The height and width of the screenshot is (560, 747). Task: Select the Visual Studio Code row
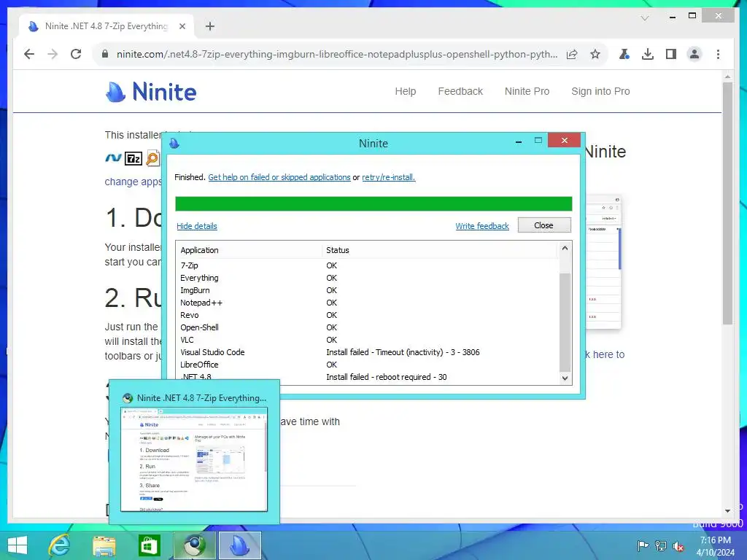[368, 352]
